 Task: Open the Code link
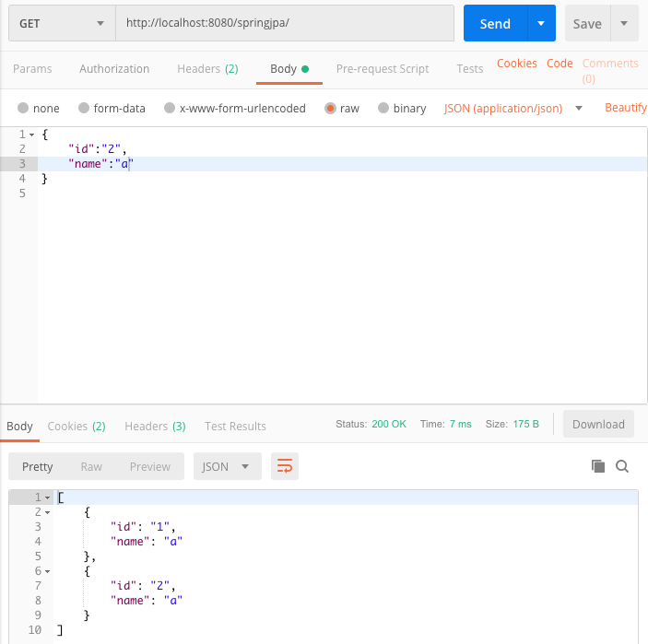560,64
